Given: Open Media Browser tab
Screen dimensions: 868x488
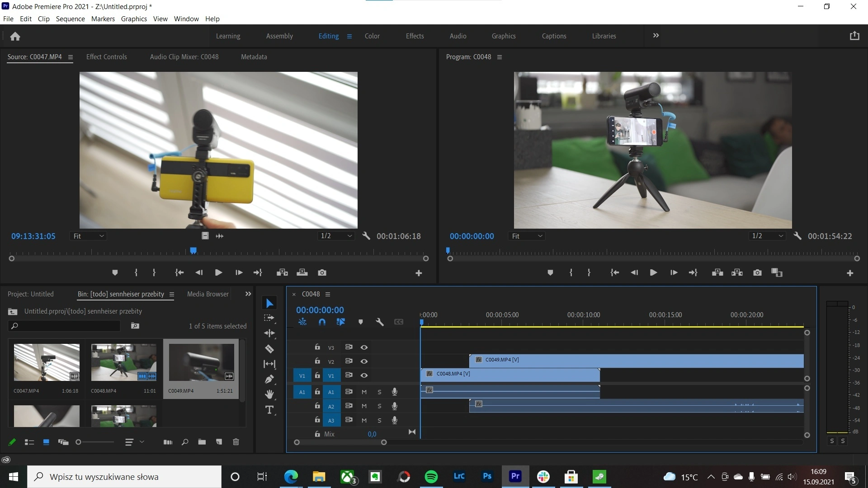Looking at the screenshot, I should point(208,294).
